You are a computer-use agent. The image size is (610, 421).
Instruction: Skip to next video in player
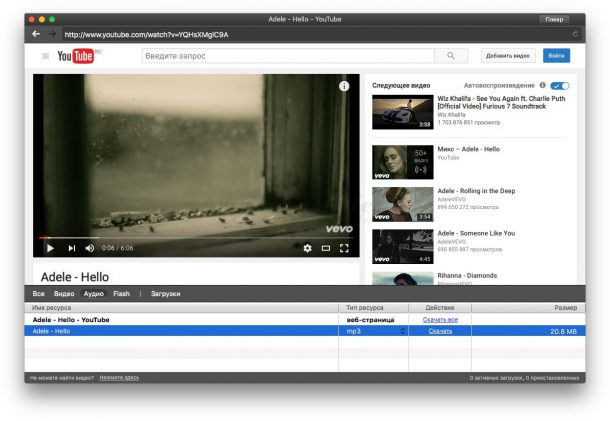[71, 248]
